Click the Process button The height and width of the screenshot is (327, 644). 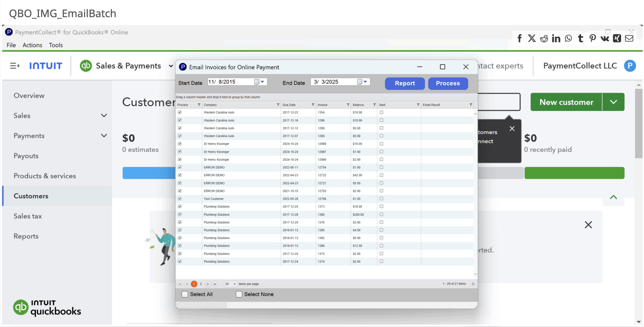(448, 83)
